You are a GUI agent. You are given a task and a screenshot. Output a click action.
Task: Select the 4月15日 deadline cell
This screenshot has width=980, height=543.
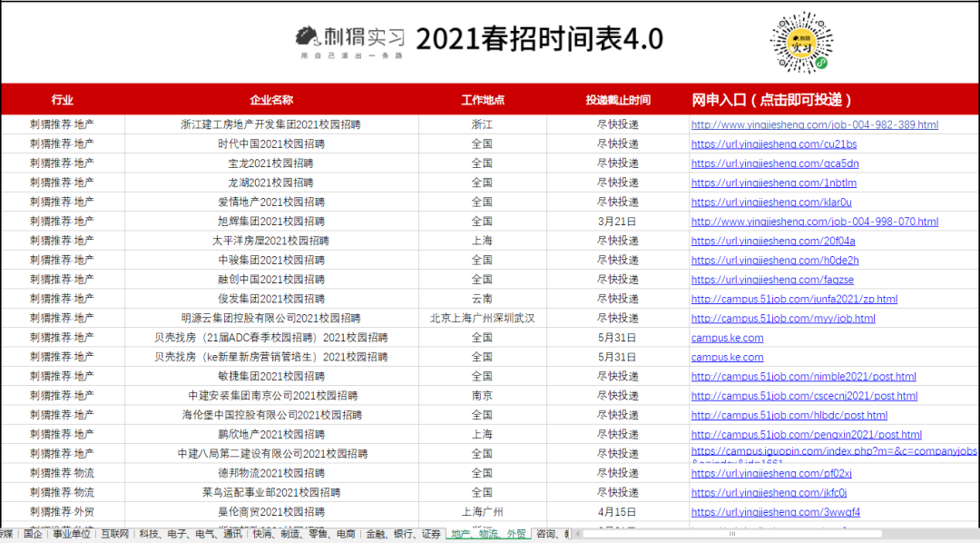[x=617, y=512]
